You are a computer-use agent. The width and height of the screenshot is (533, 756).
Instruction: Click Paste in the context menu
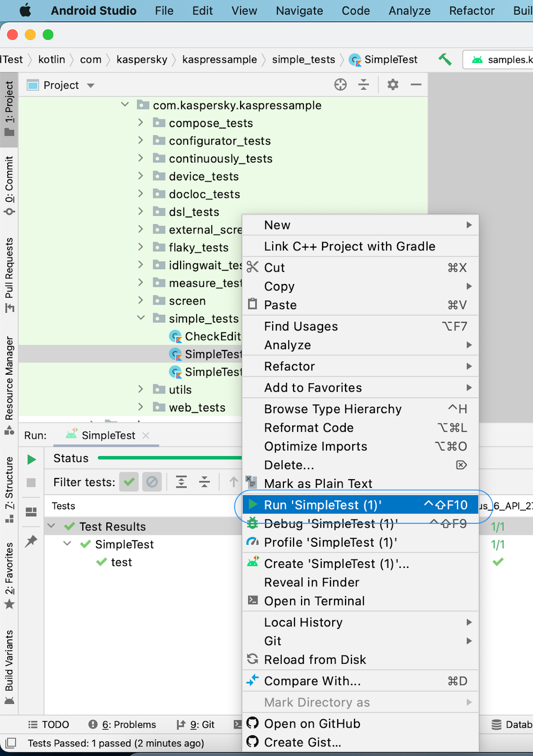coord(361,305)
